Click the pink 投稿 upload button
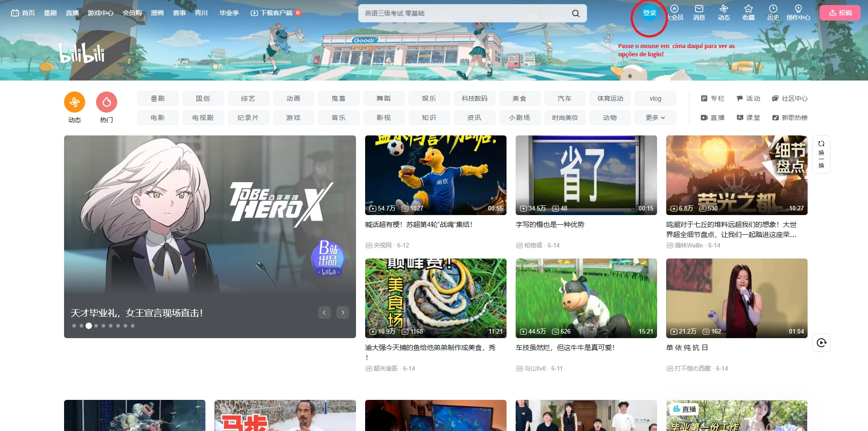868x431 pixels. (x=840, y=13)
